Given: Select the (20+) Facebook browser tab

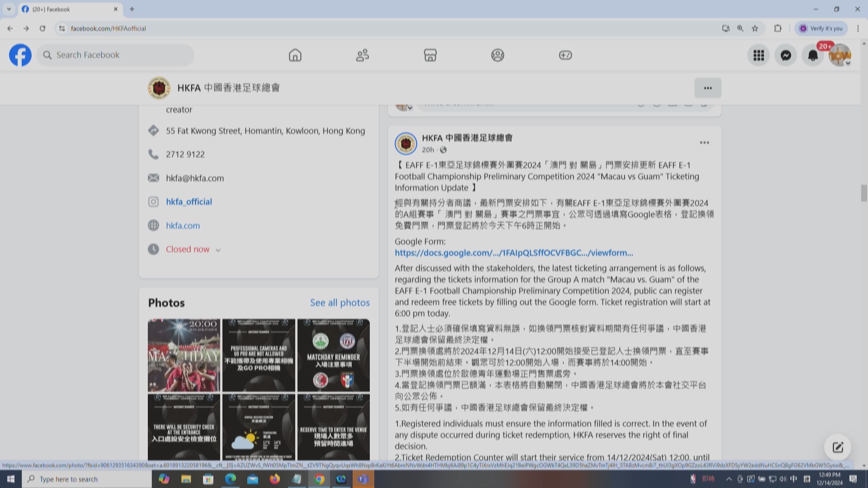Looking at the screenshot, I should point(68,9).
